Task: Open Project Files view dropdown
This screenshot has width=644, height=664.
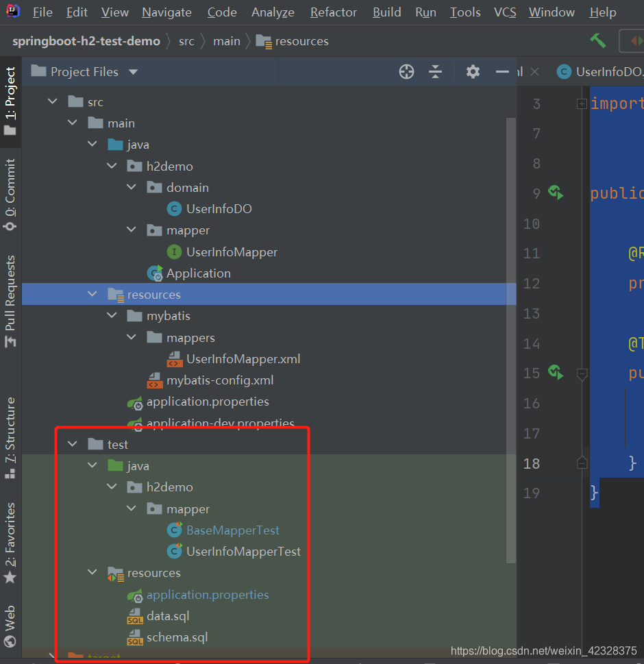Action: tap(134, 72)
